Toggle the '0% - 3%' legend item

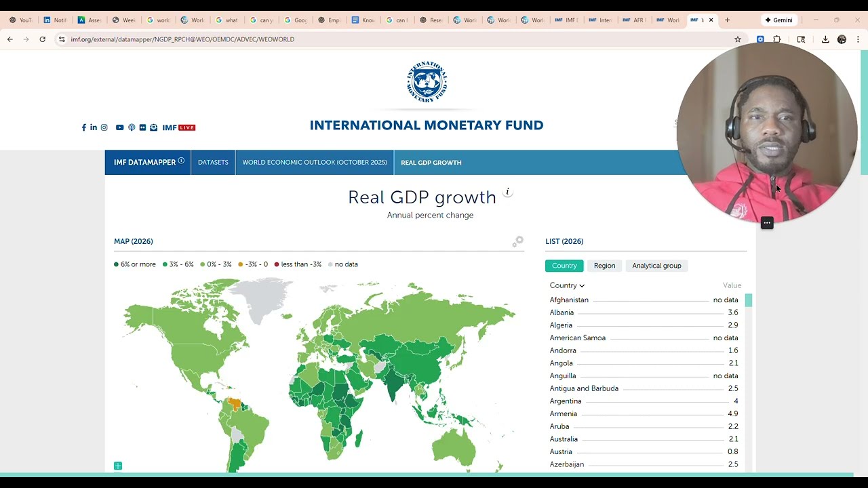216,264
